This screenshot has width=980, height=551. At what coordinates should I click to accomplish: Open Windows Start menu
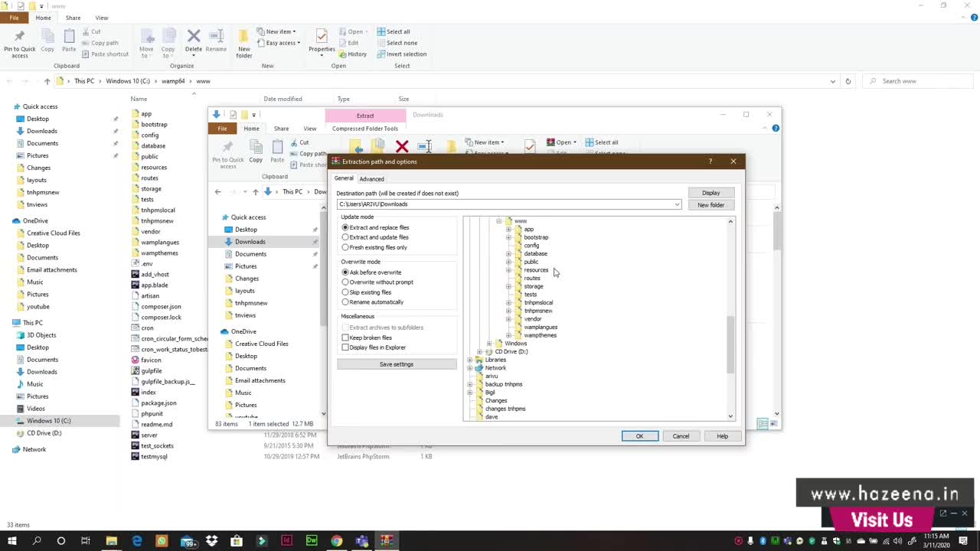[12, 541]
